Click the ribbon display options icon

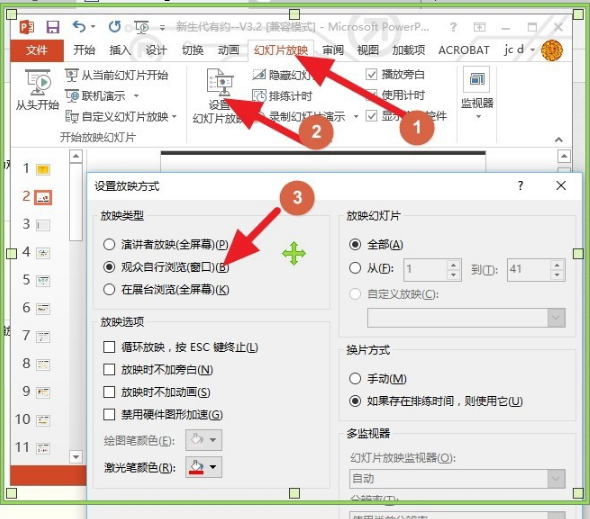pos(479,27)
